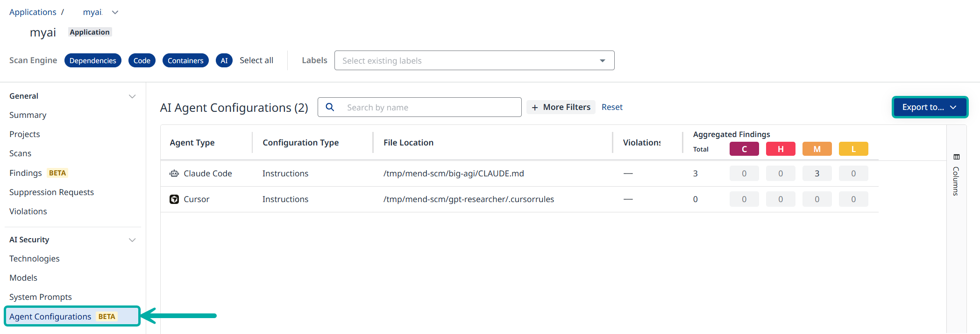The height and width of the screenshot is (334, 980).
Task: Open Scans in the sidebar
Action: 21,153
